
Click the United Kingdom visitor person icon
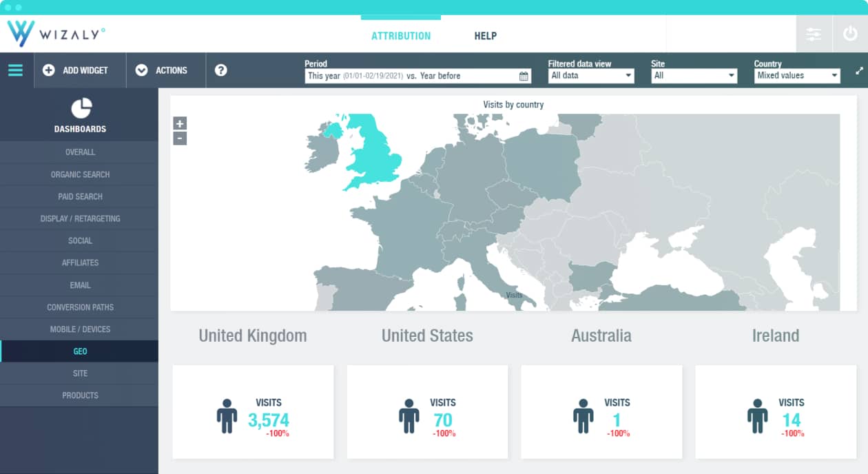pos(227,416)
